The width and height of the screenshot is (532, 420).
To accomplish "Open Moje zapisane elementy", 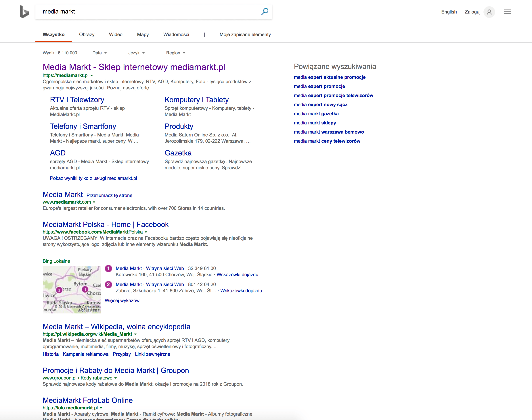I will 245,34.
